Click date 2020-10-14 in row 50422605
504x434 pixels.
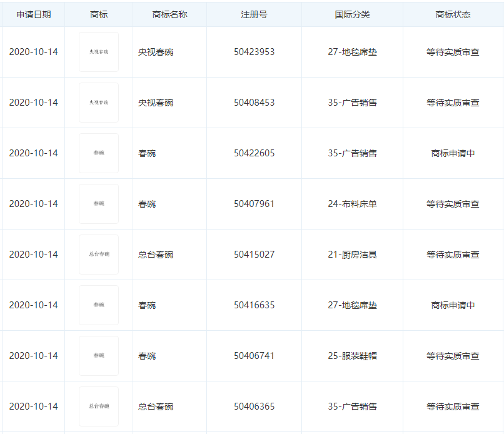click(33, 153)
